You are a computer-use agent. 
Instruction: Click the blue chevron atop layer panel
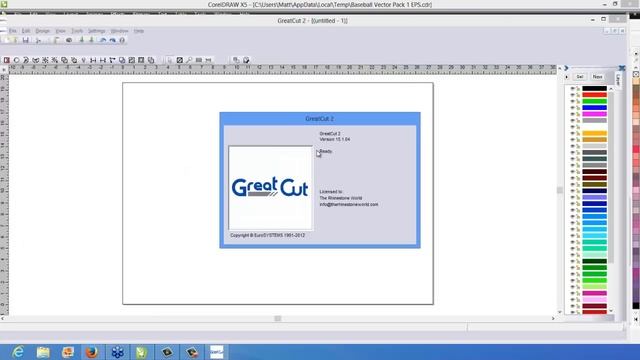(x=566, y=68)
